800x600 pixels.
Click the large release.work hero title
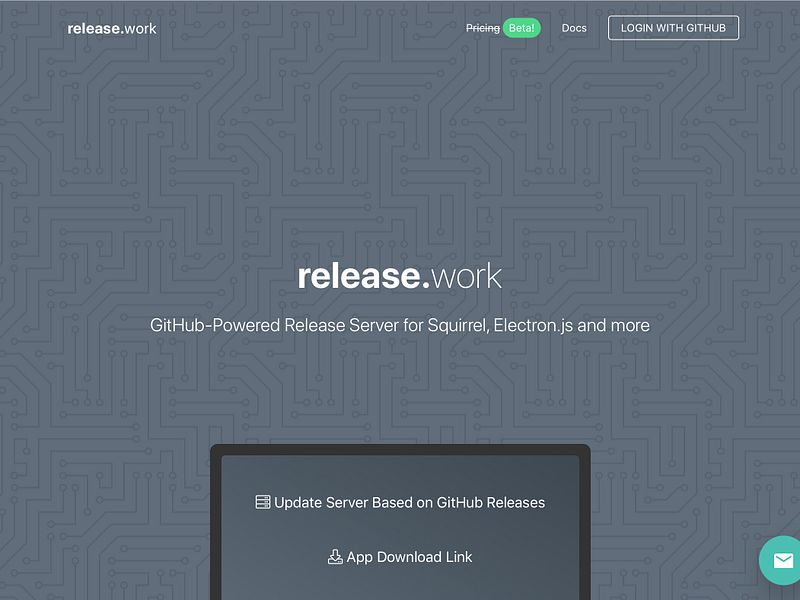(400, 276)
